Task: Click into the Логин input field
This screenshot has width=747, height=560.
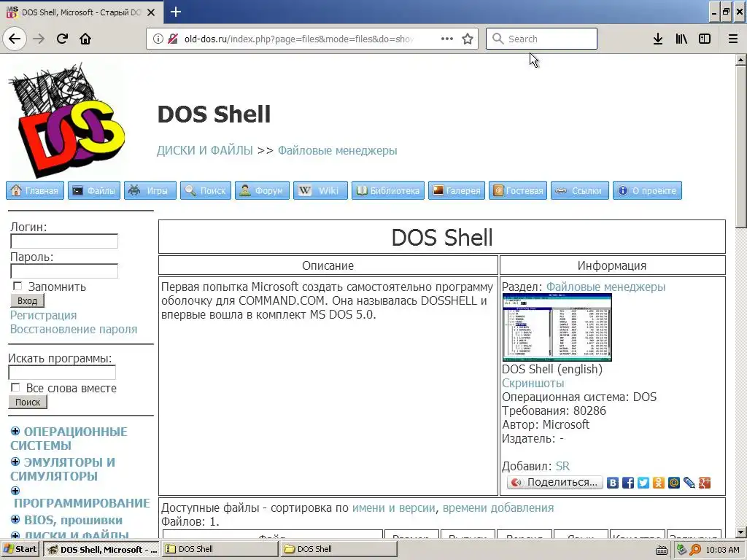Action: coord(64,241)
